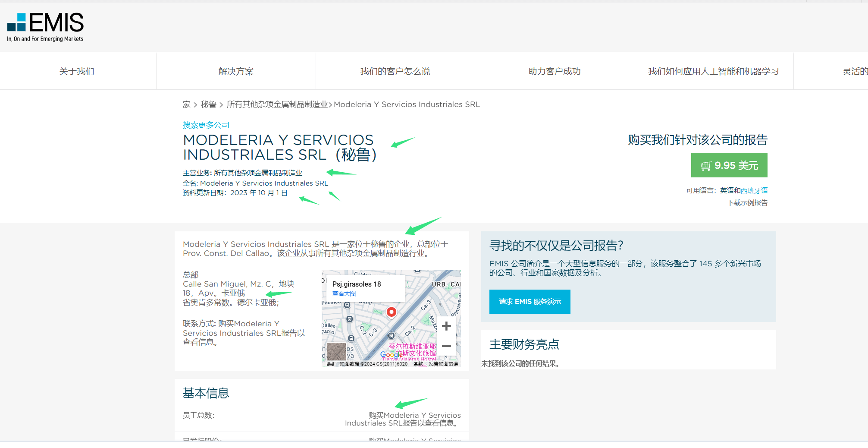Click the Google logo on the map

(x=391, y=355)
